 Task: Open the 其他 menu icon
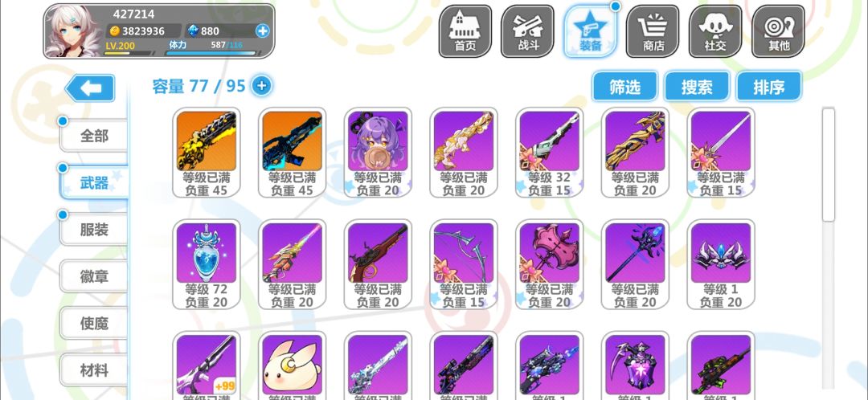pos(778,31)
